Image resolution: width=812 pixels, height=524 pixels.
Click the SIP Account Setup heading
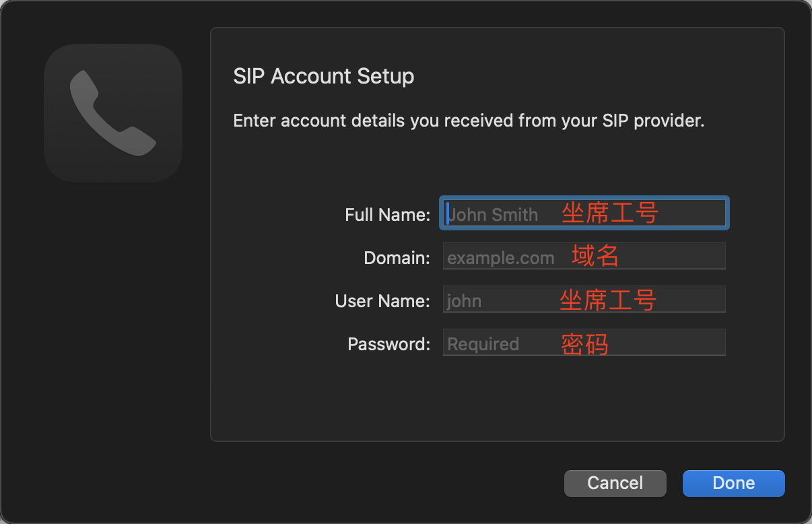pyautogui.click(x=323, y=76)
